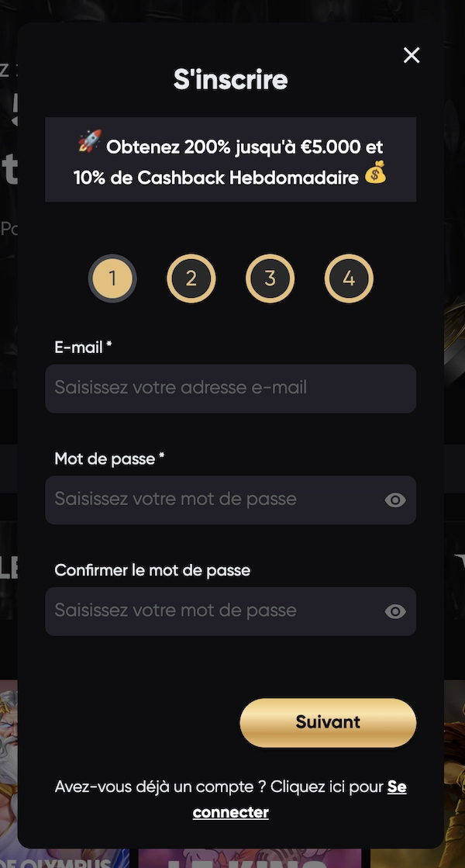Image resolution: width=465 pixels, height=868 pixels.
Task: Toggle visibility for Confirmer le mot de passe
Action: point(395,612)
